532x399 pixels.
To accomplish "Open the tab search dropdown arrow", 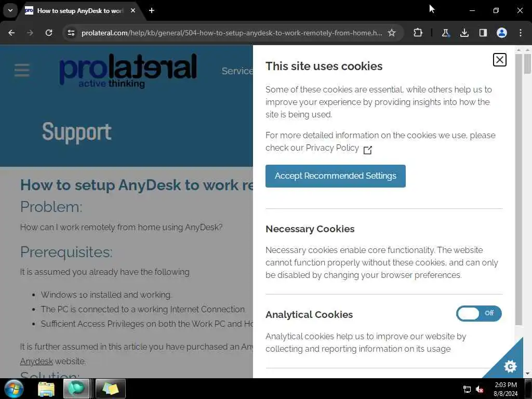I will [x=10, y=10].
